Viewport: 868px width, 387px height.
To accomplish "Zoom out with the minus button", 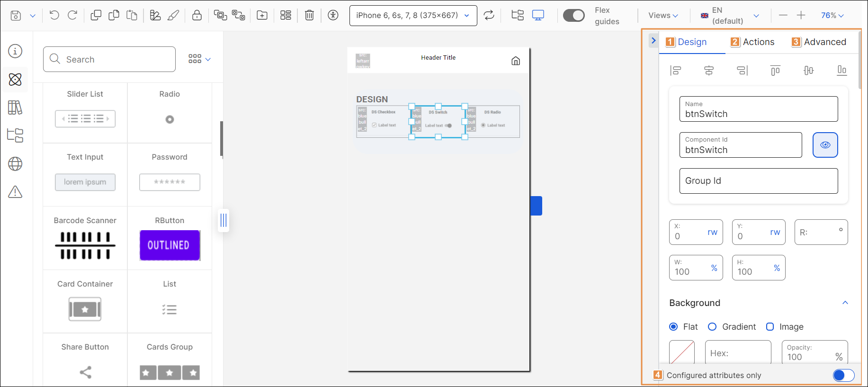I will [783, 15].
